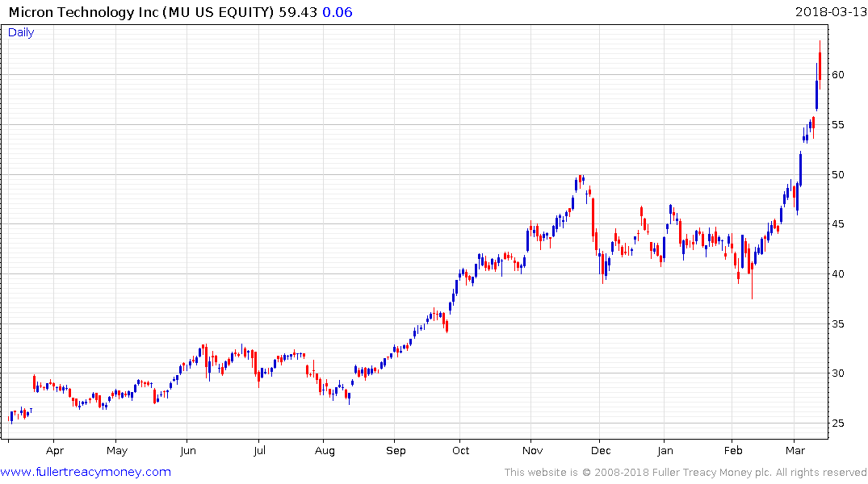Click the 'Daily' interval label

[x=21, y=32]
